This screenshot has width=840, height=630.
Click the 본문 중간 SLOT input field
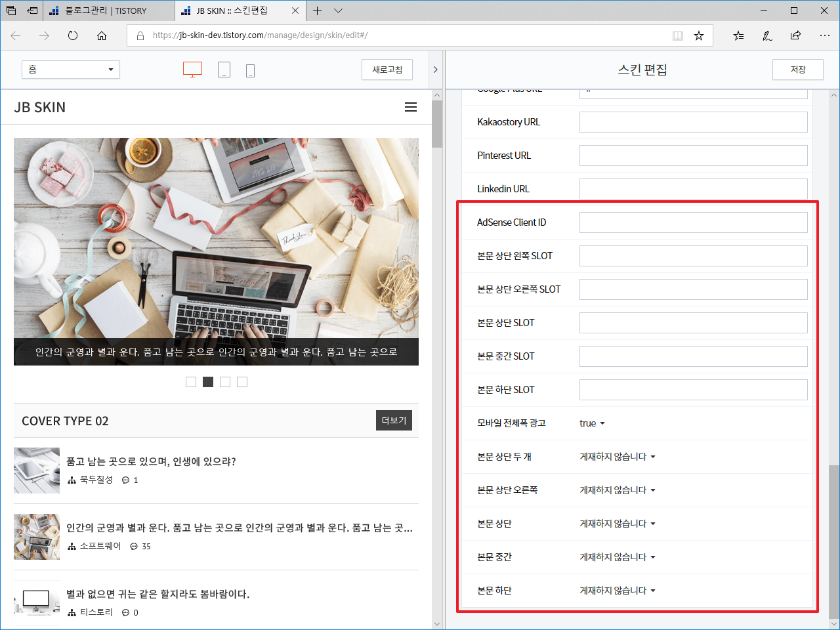(694, 356)
